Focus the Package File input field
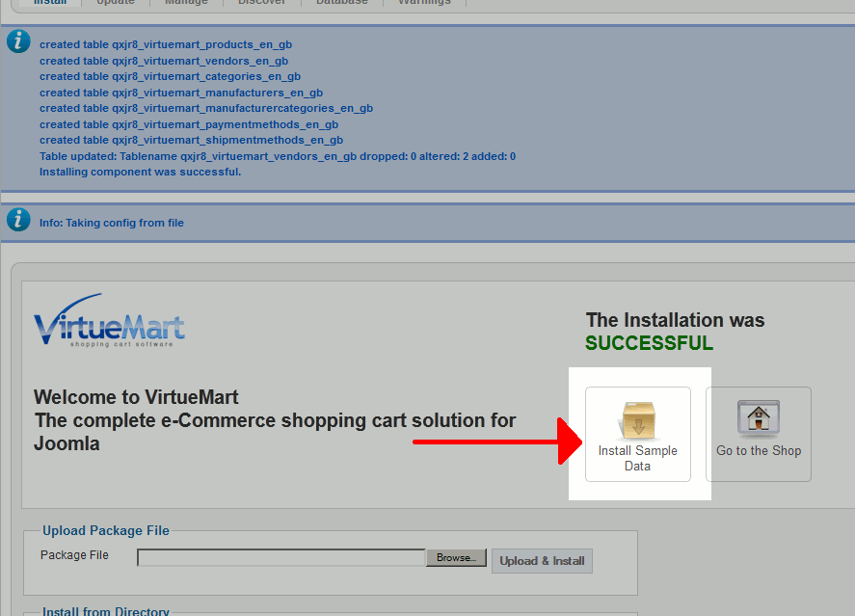Image resolution: width=855 pixels, height=616 pixels. (281, 557)
